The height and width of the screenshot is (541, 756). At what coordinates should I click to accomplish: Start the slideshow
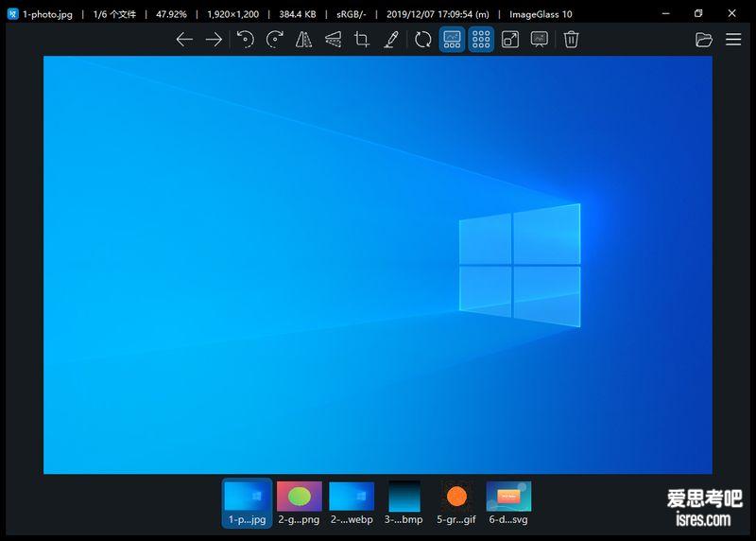(x=539, y=40)
